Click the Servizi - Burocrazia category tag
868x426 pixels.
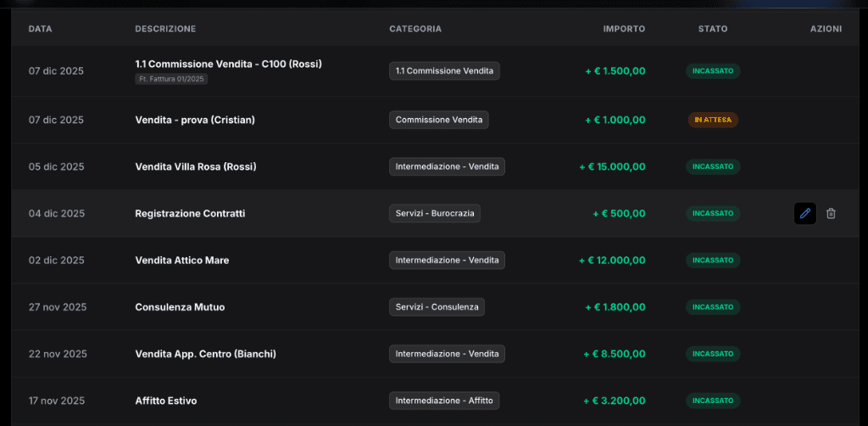(x=435, y=214)
